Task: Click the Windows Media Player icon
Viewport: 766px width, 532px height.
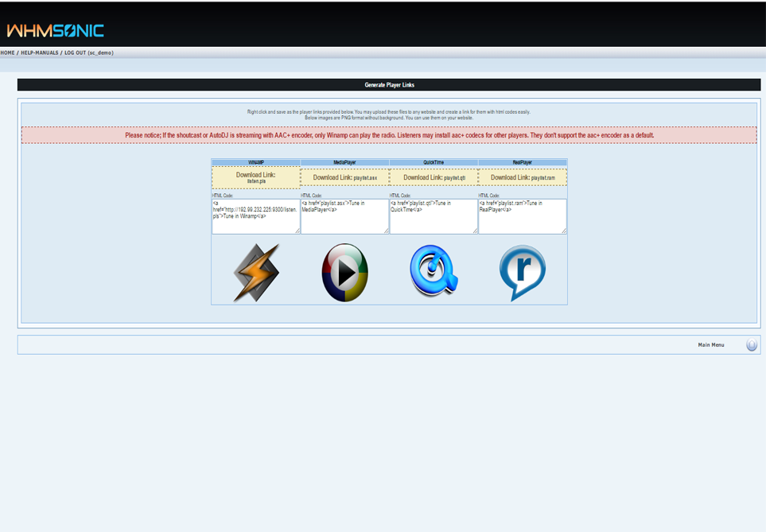Action: (345, 273)
